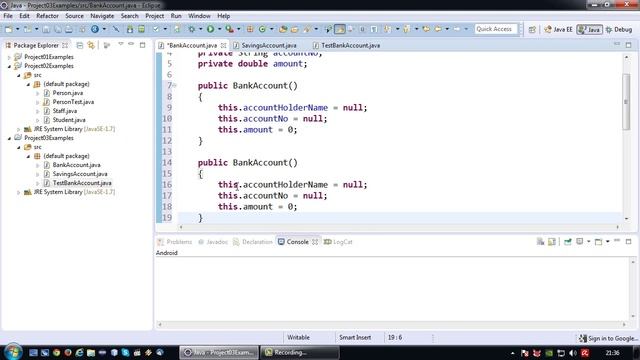Switch to the Java EE perspective

click(558, 29)
